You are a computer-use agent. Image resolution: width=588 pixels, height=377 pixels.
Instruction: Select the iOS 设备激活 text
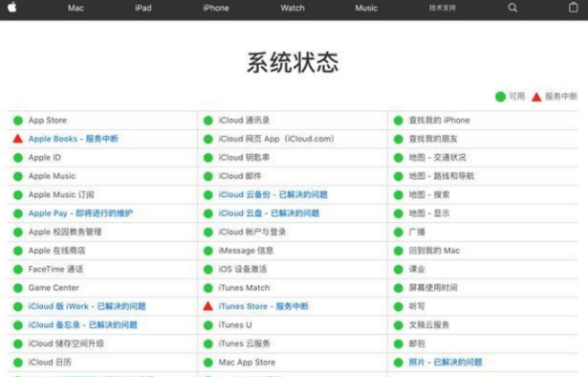(x=242, y=269)
